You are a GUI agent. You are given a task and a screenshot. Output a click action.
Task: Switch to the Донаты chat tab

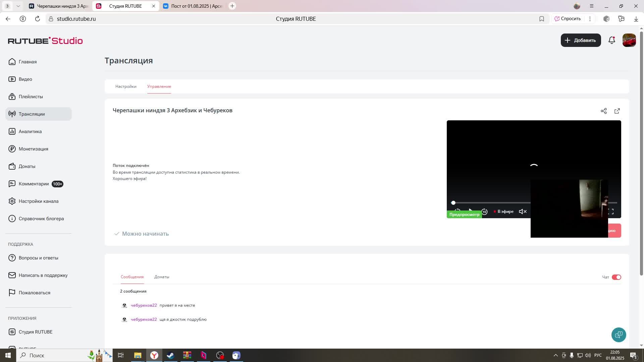tap(162, 277)
